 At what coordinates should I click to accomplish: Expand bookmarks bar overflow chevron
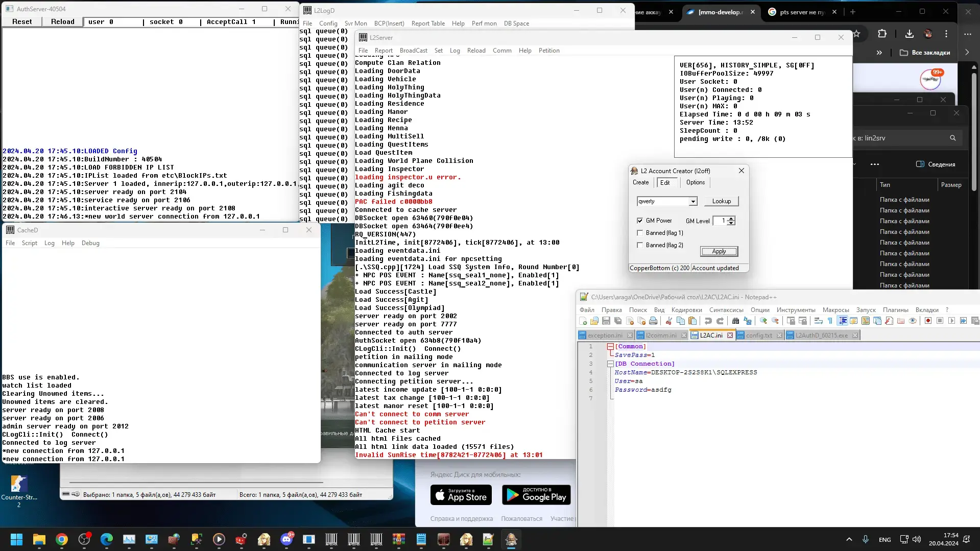(x=879, y=53)
